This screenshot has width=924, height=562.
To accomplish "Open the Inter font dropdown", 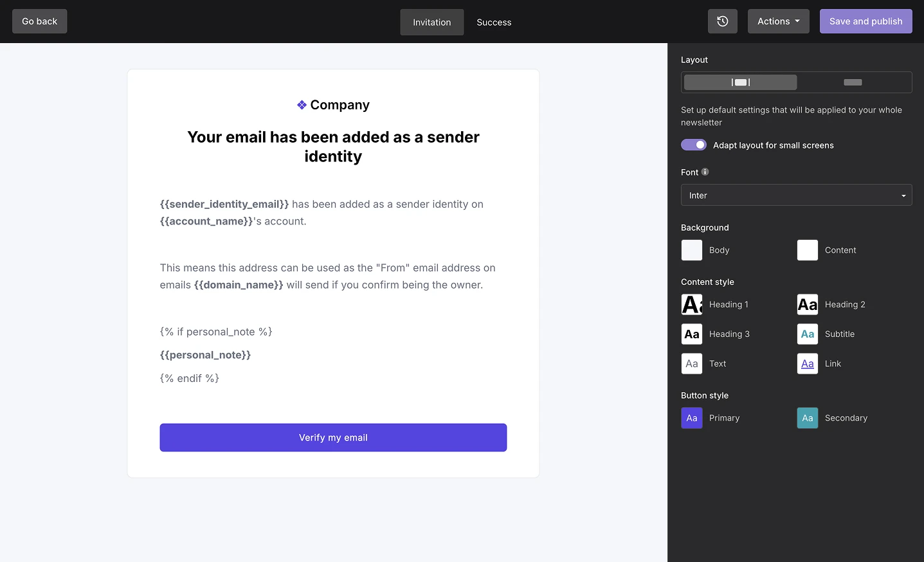I will 796,195.
